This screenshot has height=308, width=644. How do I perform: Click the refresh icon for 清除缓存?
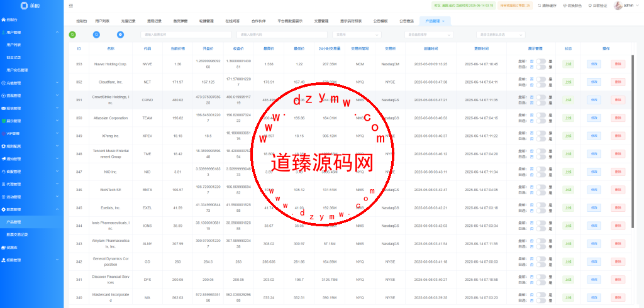[x=539, y=6]
